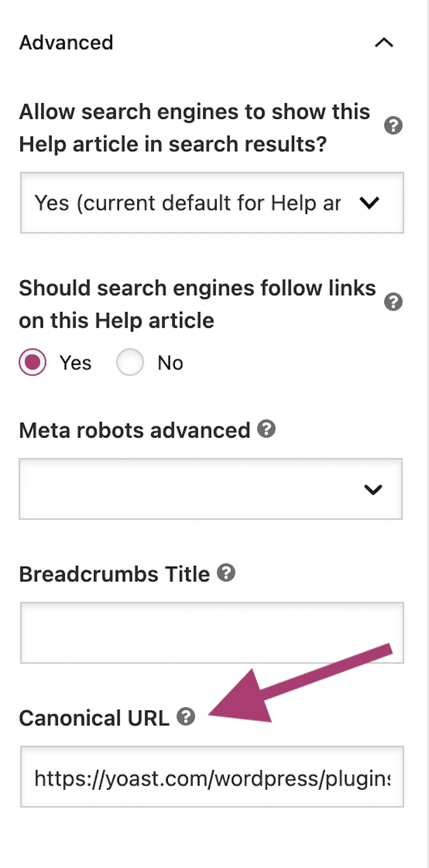
Task: Click inside the empty Breadcrumbs Title input field
Action: [x=212, y=632]
